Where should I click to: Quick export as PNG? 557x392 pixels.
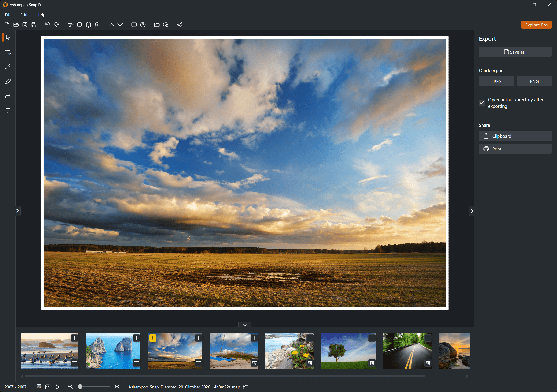click(x=534, y=81)
